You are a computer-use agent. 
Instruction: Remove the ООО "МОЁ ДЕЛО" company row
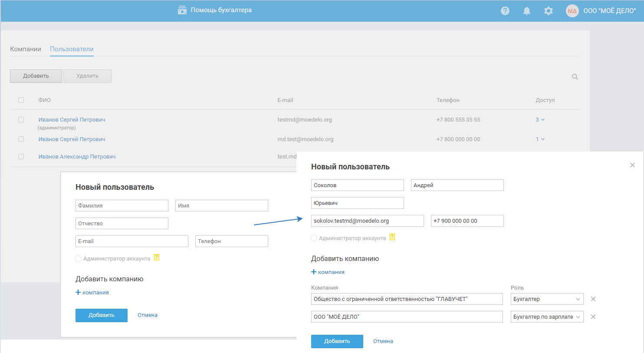[x=593, y=317]
